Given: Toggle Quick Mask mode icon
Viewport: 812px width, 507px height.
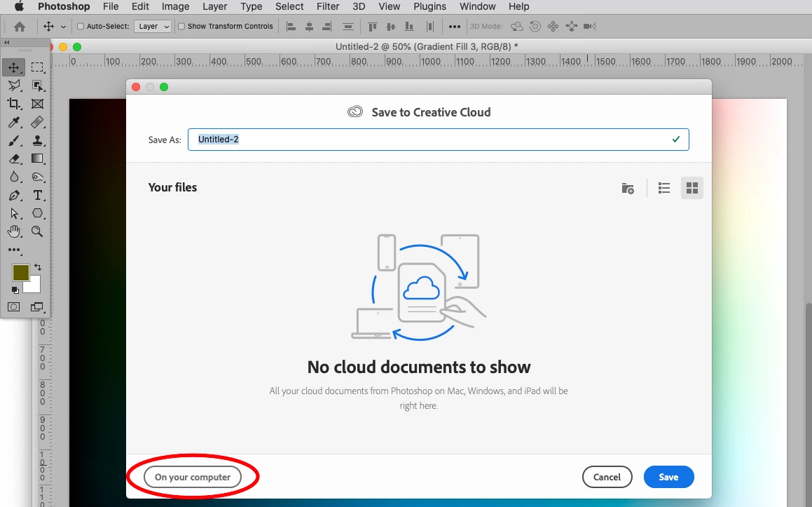Looking at the screenshot, I should pos(14,307).
